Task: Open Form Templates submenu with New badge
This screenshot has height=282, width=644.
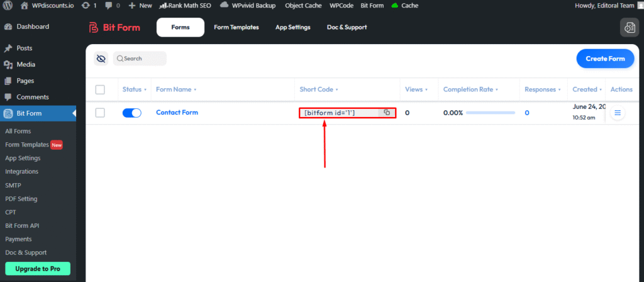Action: pyautogui.click(x=34, y=145)
